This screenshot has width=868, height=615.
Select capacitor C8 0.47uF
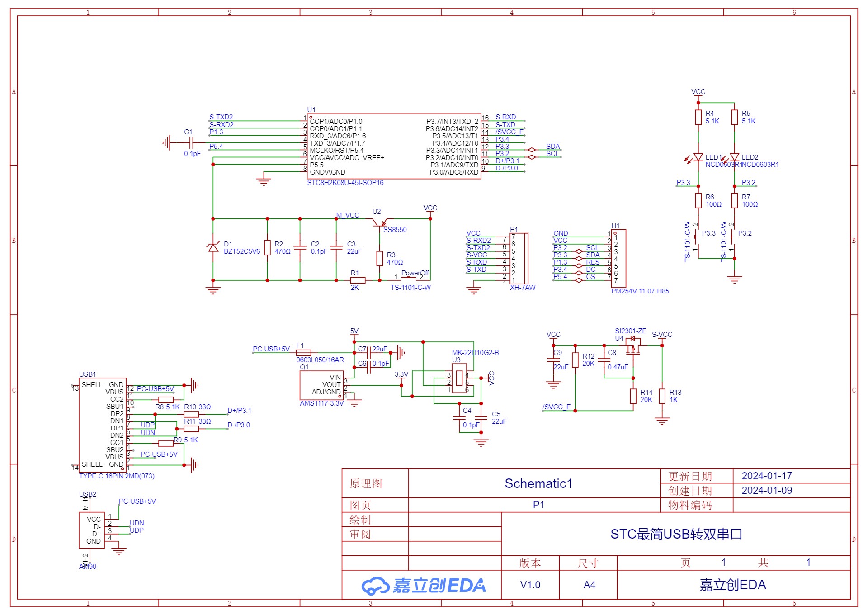(604, 360)
